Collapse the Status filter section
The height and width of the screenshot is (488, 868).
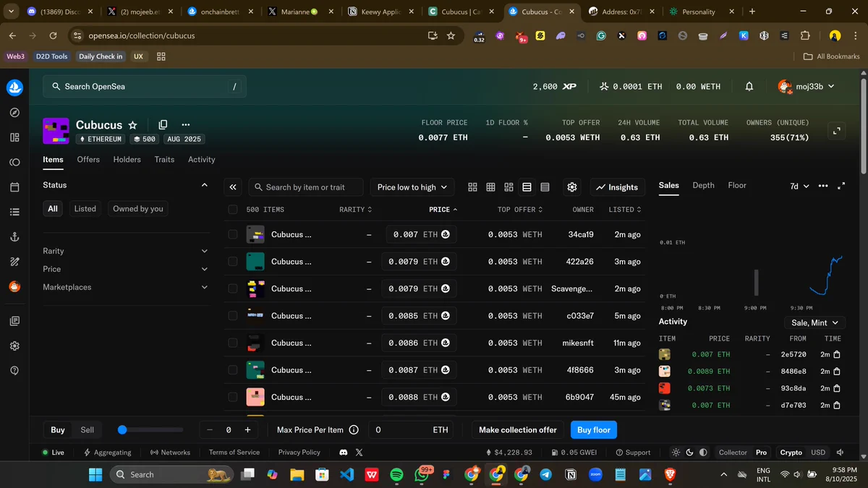pyautogui.click(x=125, y=185)
